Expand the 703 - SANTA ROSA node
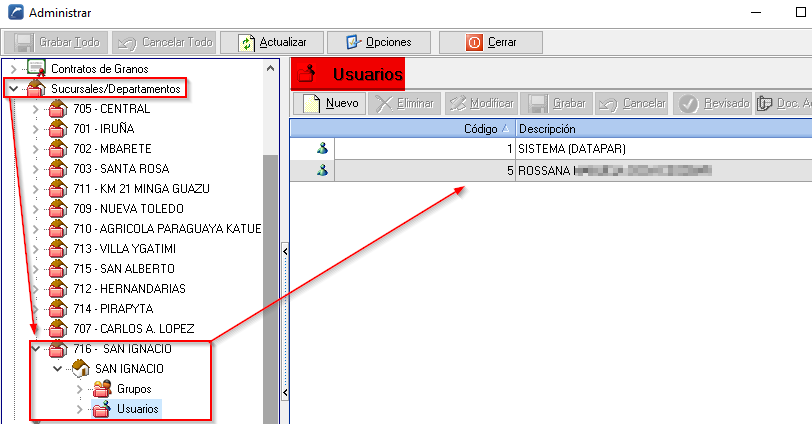The image size is (812, 424). (36, 169)
